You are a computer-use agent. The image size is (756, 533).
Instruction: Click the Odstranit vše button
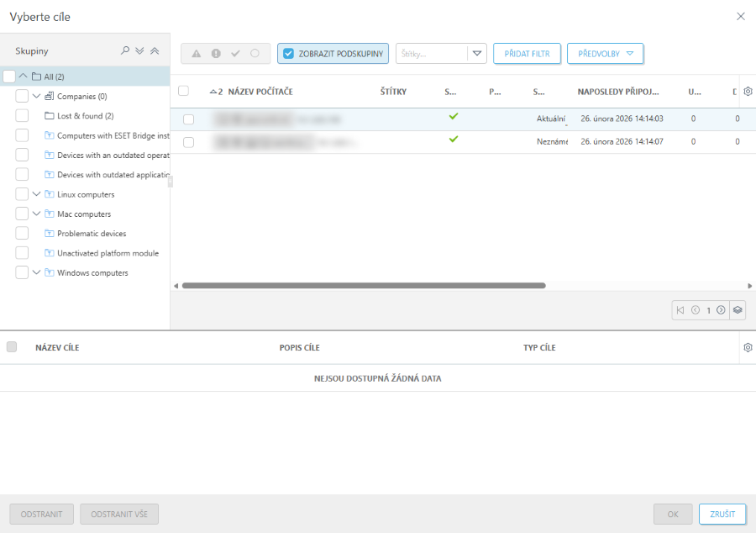(x=119, y=515)
